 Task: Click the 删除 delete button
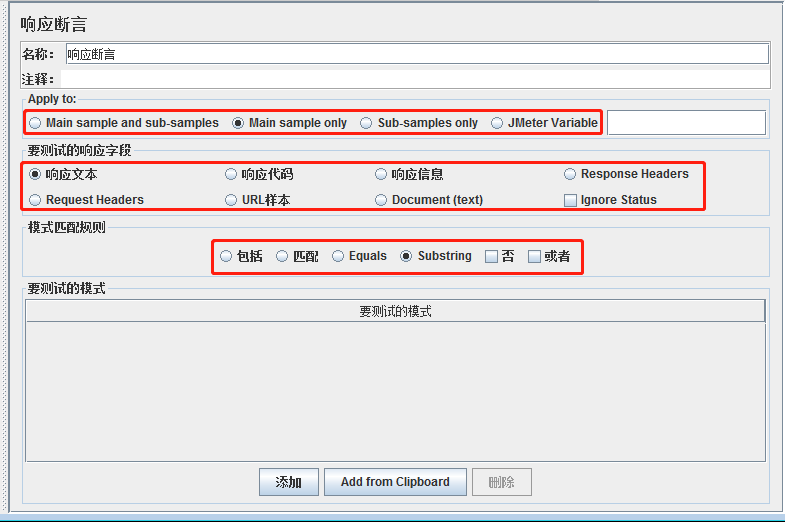[502, 482]
